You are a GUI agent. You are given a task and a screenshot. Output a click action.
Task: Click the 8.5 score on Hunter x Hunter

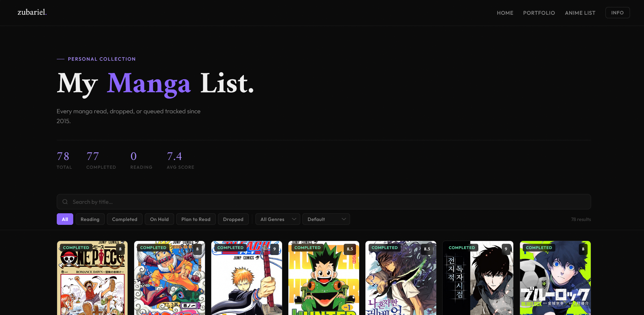pyautogui.click(x=350, y=249)
